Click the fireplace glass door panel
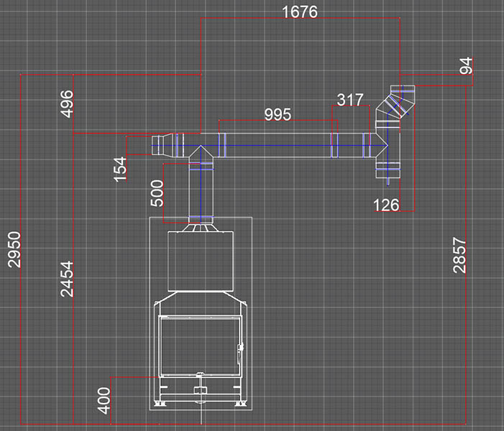The width and height of the screenshot is (504, 431). 200,346
